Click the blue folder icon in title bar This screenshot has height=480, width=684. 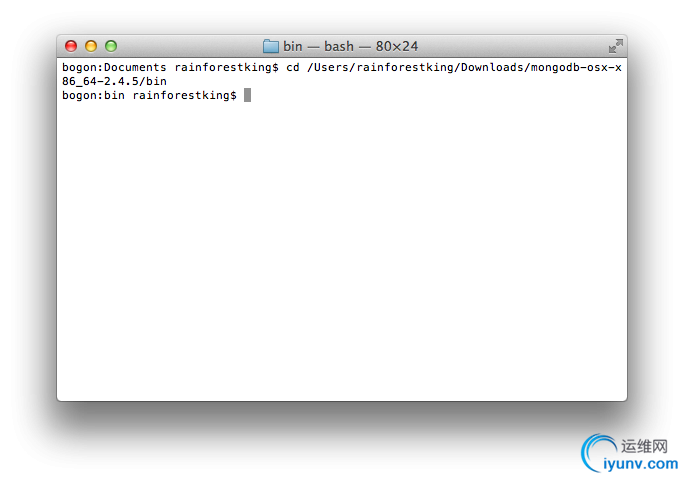click(x=270, y=46)
